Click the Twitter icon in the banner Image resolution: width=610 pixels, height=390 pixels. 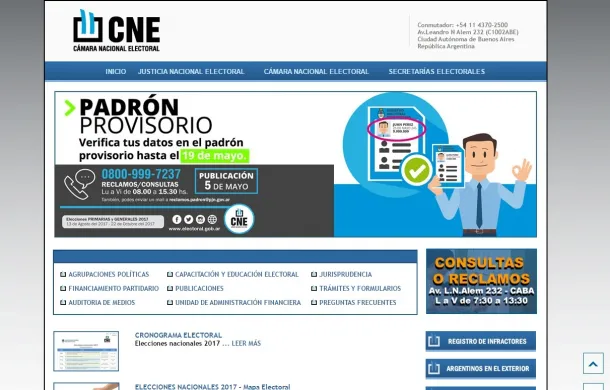(x=188, y=220)
